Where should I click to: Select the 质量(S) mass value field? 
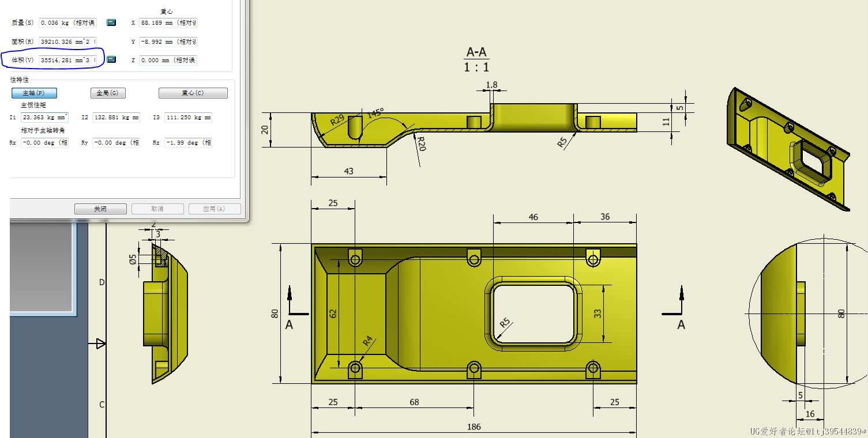(67, 23)
